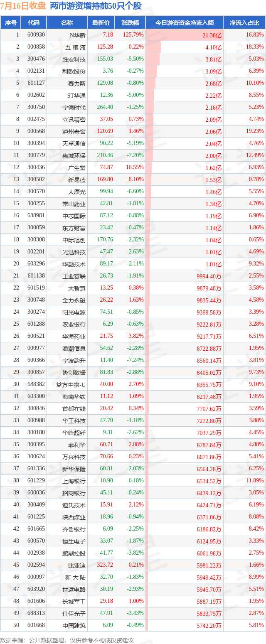Click the 序号 column header

pos(11,23)
